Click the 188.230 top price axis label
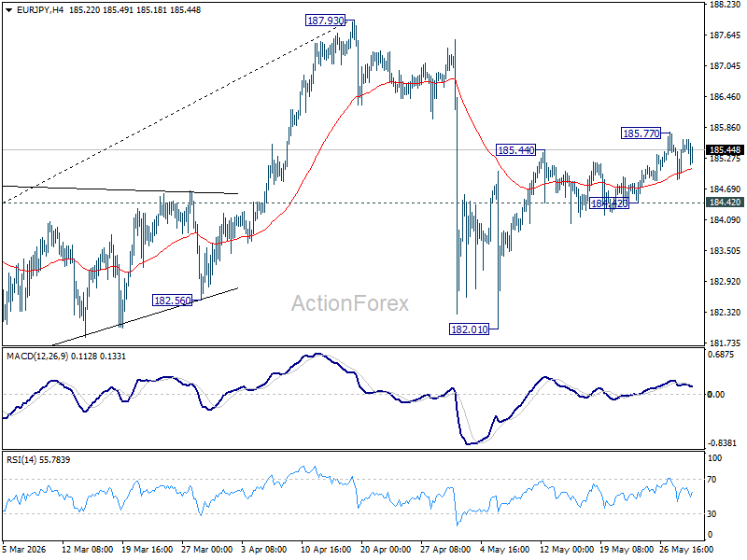747x560 pixels. point(726,5)
